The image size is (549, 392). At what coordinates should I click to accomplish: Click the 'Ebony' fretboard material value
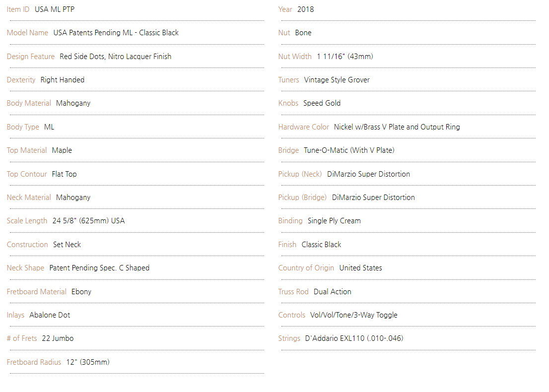[x=81, y=292]
